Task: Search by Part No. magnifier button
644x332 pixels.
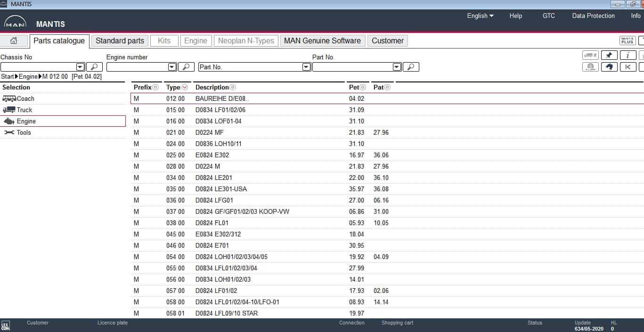Action: tap(411, 67)
